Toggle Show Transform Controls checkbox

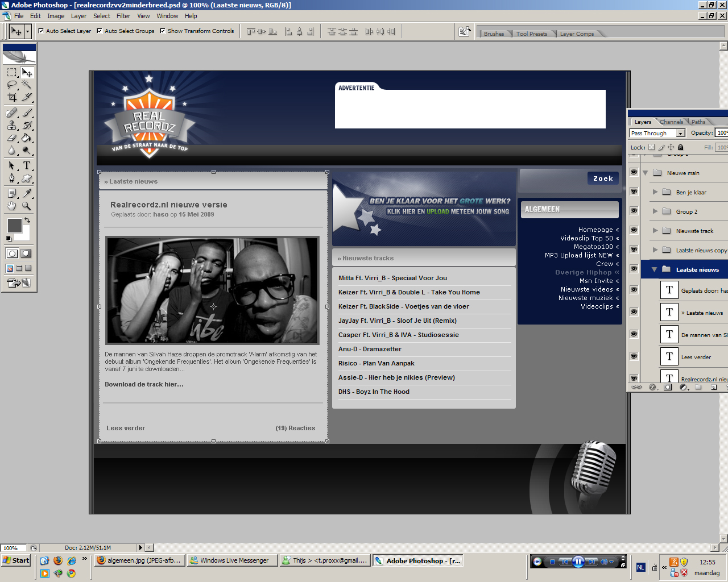(163, 31)
